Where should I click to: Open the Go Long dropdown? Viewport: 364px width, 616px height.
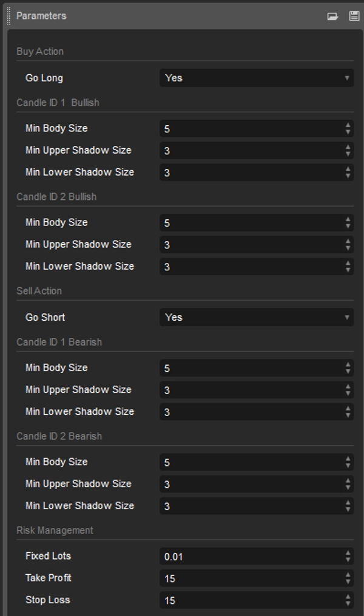(256, 78)
